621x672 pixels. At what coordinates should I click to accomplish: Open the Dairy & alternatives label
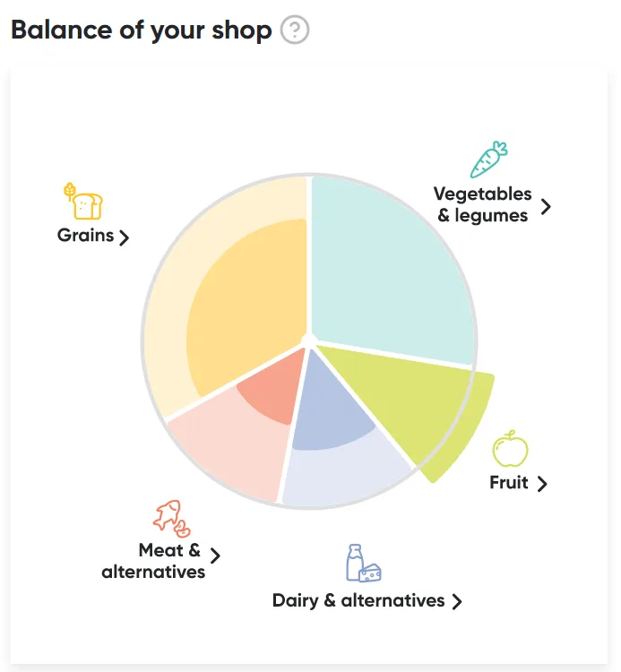[358, 601]
